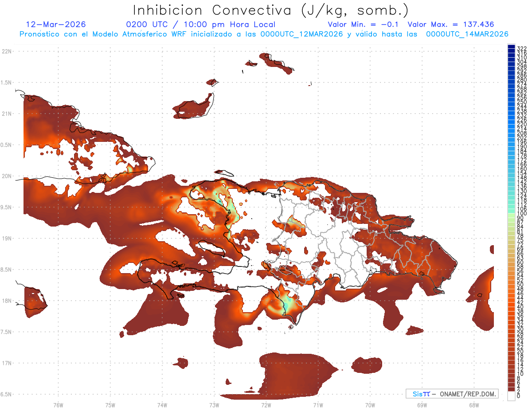Click the valid-until stamp "0000UTC_14MAR2026"

coord(467,34)
